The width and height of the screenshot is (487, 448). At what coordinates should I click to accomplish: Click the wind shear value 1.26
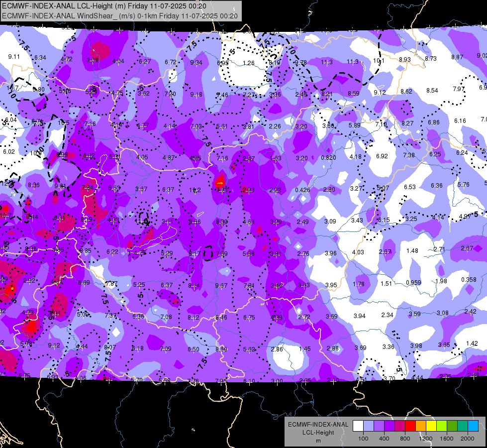pyautogui.click(x=248, y=63)
